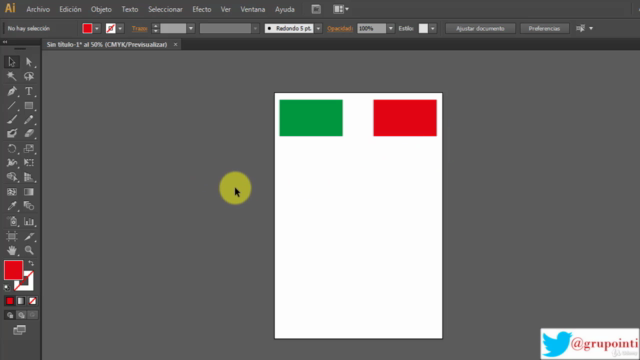Enable Draw Normal mode
The image size is (640, 360).
(x=10, y=315)
